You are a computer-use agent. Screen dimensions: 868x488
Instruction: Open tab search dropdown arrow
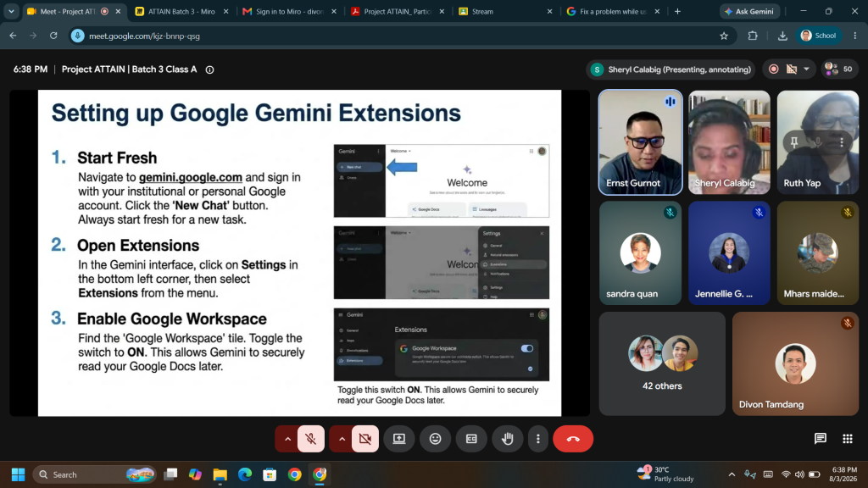point(11,11)
